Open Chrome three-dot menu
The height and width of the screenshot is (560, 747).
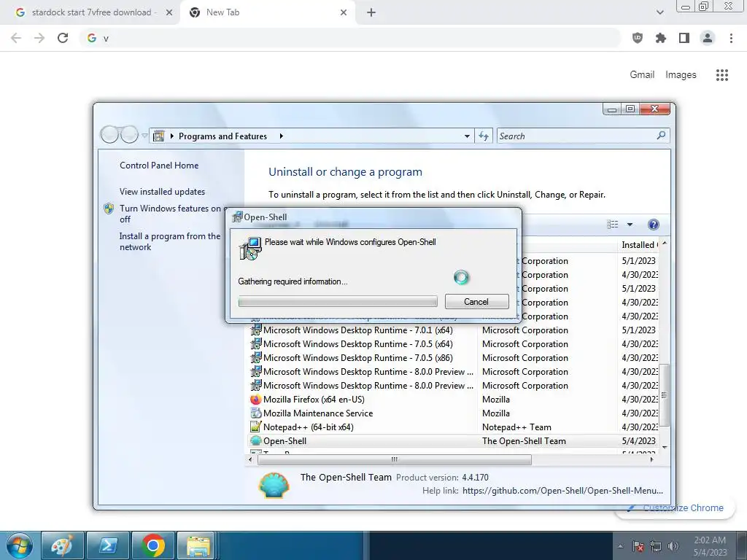(x=731, y=38)
